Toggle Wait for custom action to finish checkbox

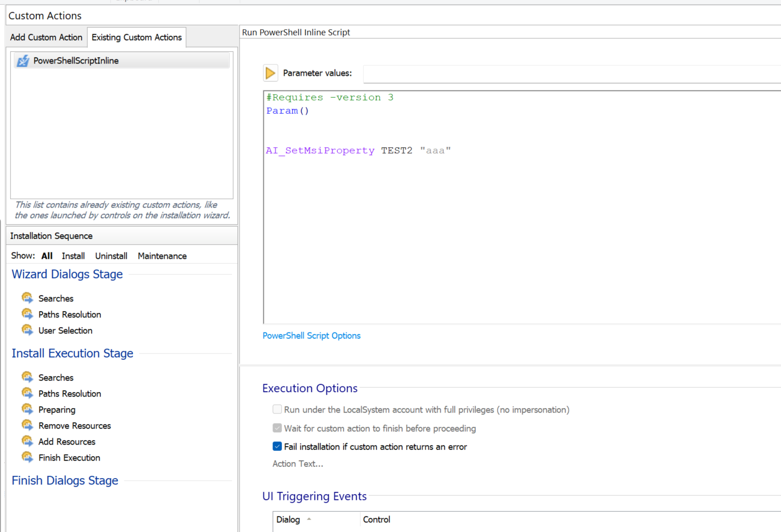click(x=277, y=428)
